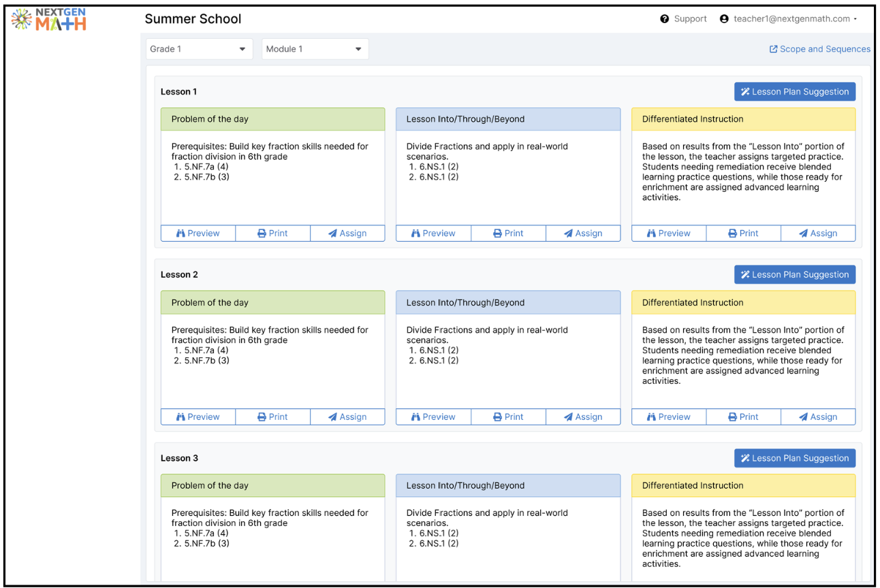Click the Support question-mark icon

click(665, 19)
